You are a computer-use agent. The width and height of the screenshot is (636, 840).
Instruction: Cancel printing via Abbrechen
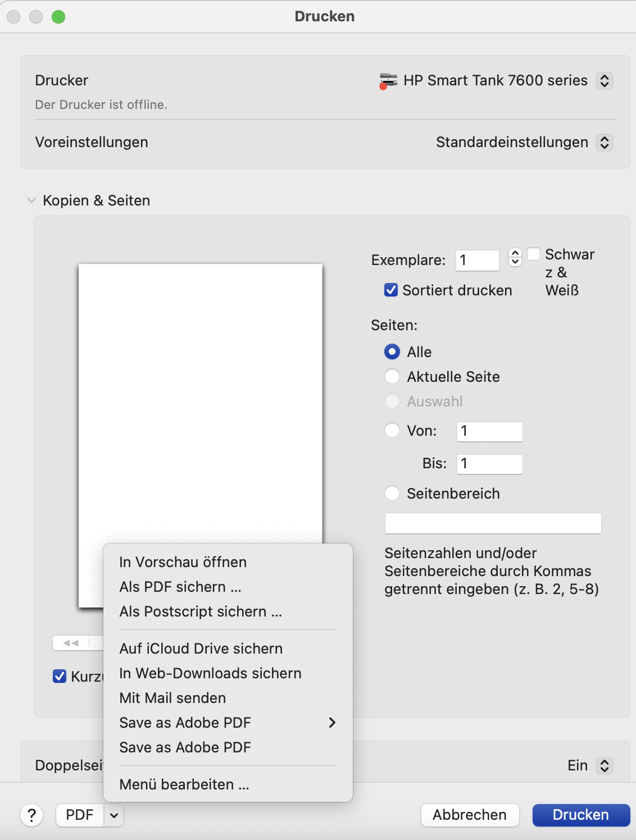(x=470, y=815)
